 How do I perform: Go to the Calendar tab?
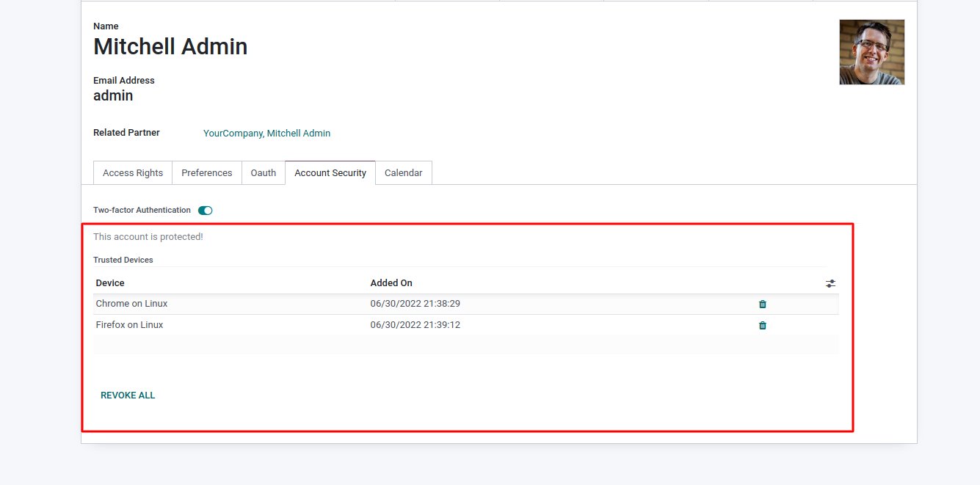coord(403,173)
